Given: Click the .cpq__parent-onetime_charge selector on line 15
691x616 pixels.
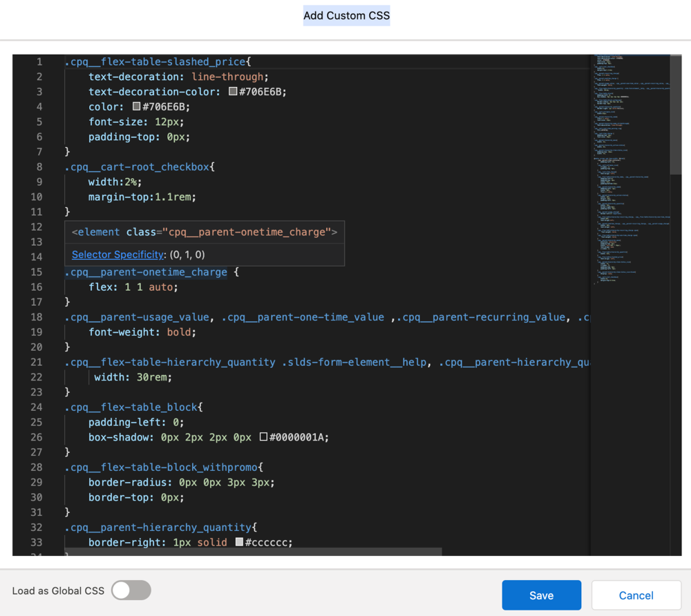Looking at the screenshot, I should tap(146, 272).
